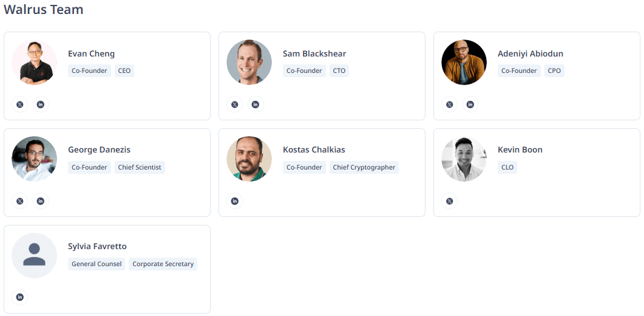The width and height of the screenshot is (644, 316).
Task: Select the Sam Blackshear name link
Action: [314, 53]
